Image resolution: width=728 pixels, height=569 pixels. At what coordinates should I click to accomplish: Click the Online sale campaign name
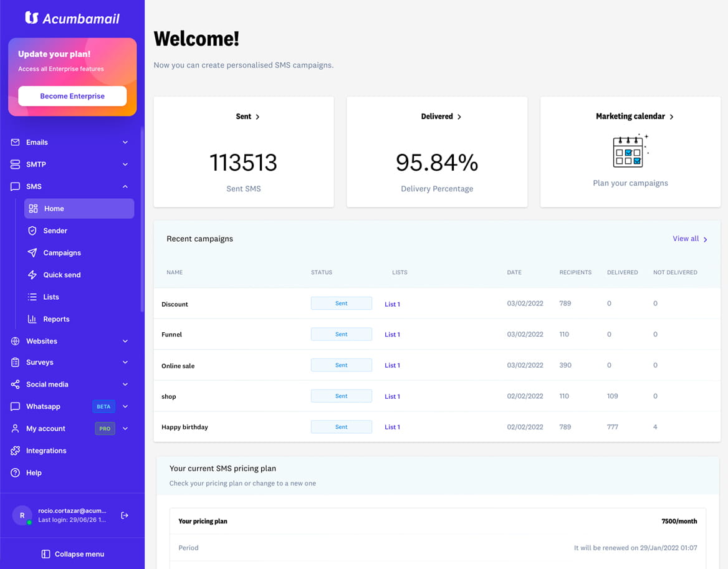point(178,366)
